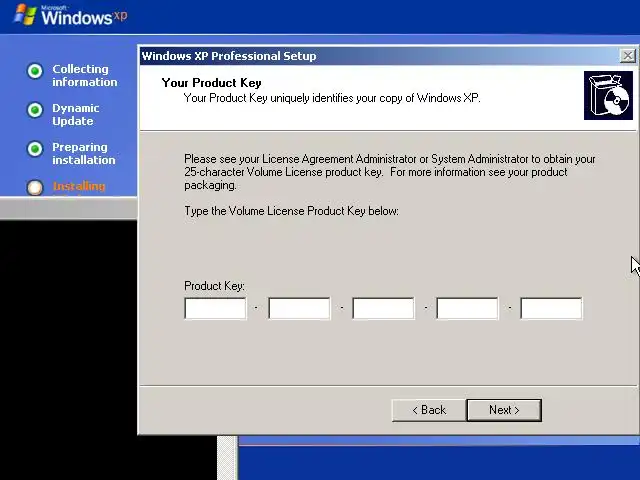The width and height of the screenshot is (640, 480).
Task: Click the orange 'Installing' step label
Action: [79, 186]
